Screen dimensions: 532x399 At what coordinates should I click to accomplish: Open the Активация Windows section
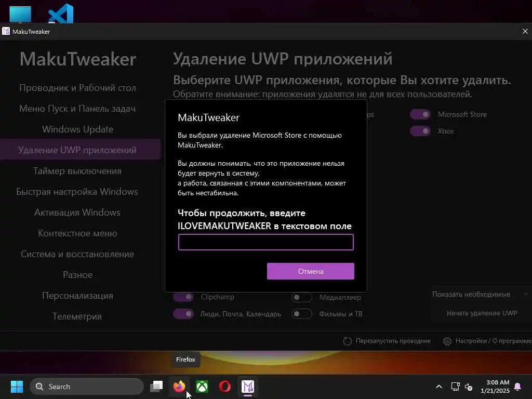tap(77, 212)
